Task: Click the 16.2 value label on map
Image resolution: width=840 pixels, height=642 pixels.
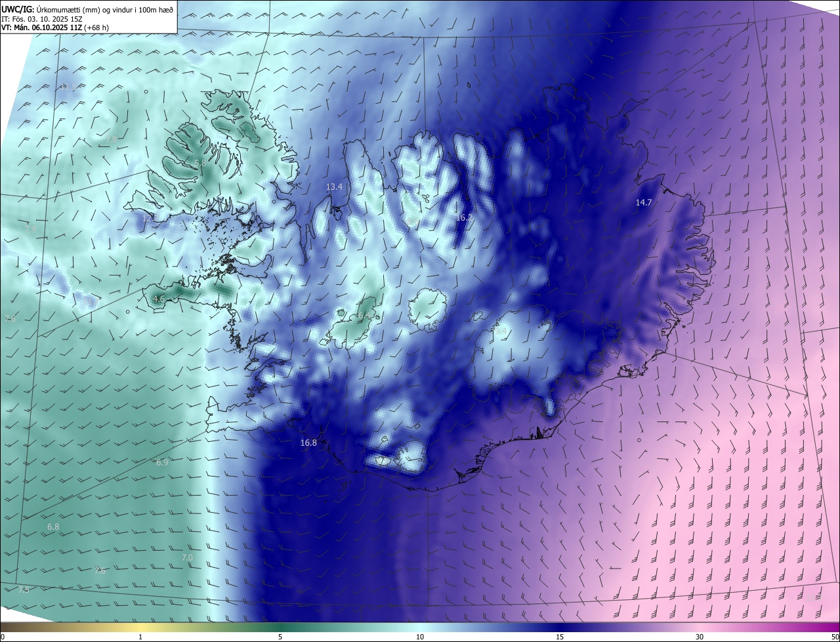Action: click(464, 217)
